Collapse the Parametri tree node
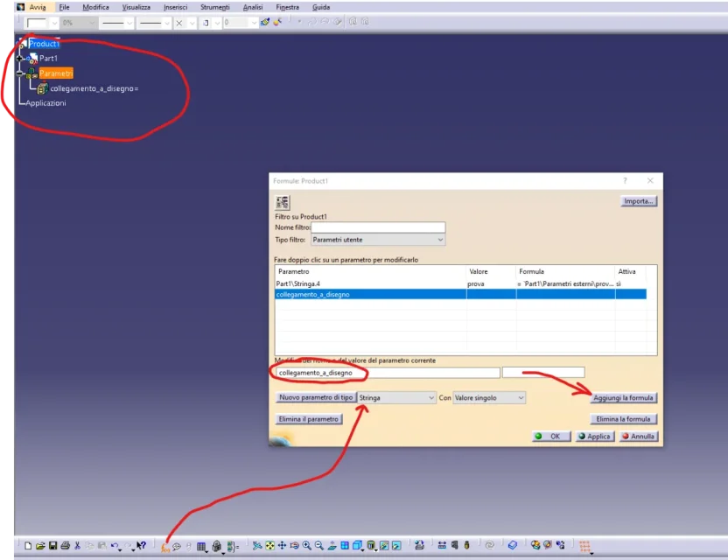728x560 pixels. pos(21,73)
